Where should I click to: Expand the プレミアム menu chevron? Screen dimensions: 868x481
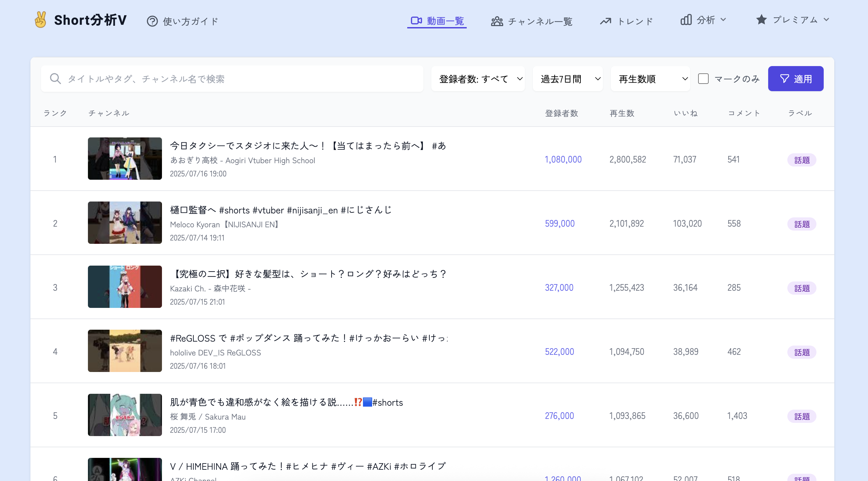pos(826,19)
